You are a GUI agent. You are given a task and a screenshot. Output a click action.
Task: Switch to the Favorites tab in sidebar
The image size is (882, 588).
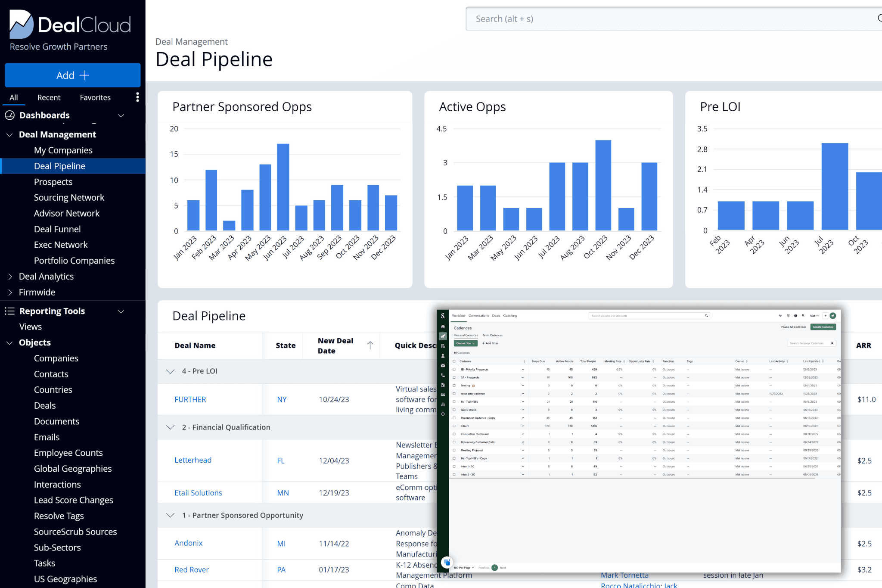pyautogui.click(x=95, y=98)
